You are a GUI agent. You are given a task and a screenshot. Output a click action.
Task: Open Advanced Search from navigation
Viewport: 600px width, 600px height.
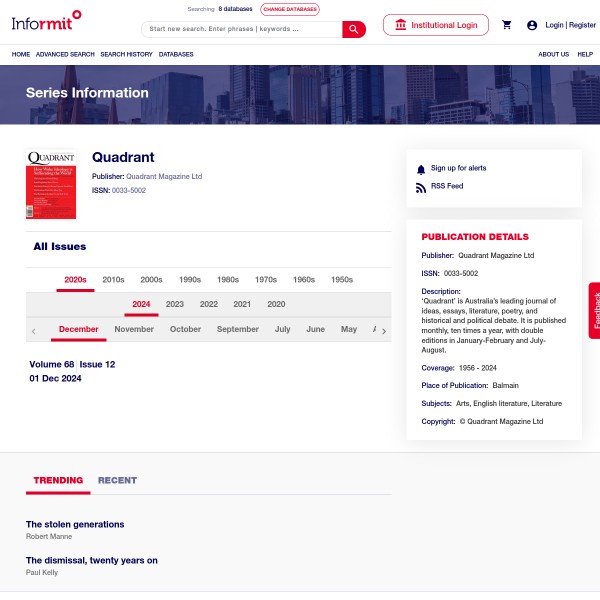pyautogui.click(x=65, y=54)
